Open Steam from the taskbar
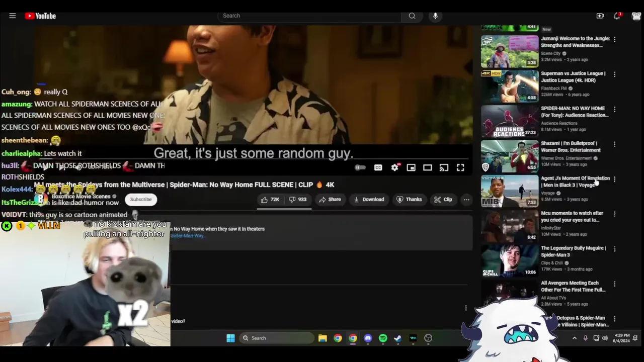Viewport: 644px width, 362px height. click(x=398, y=338)
